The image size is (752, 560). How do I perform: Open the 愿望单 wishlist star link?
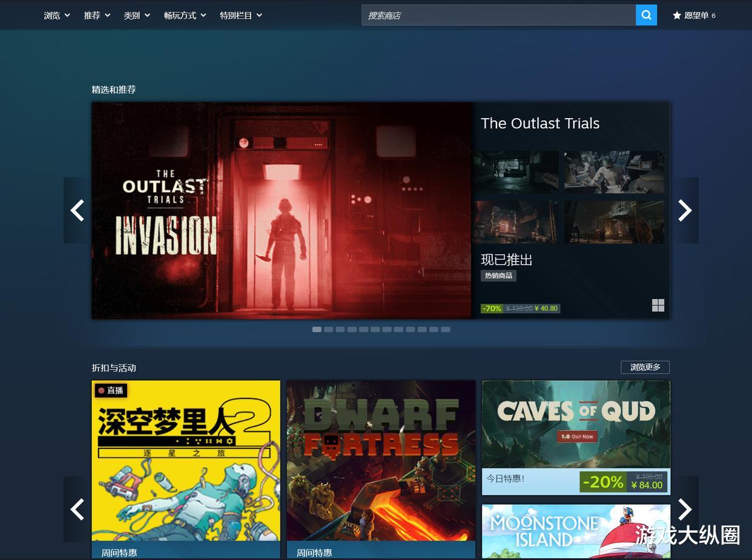(694, 15)
